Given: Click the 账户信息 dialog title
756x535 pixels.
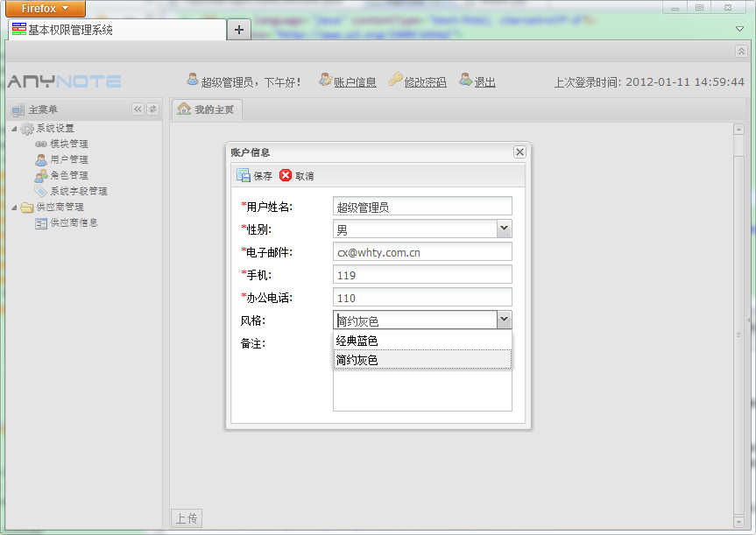Looking at the screenshot, I should [x=251, y=152].
